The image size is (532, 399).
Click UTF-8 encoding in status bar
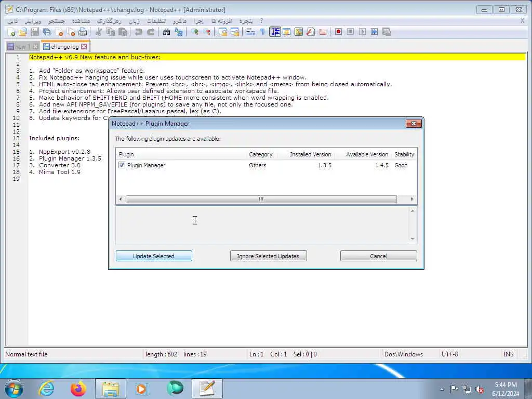point(449,354)
